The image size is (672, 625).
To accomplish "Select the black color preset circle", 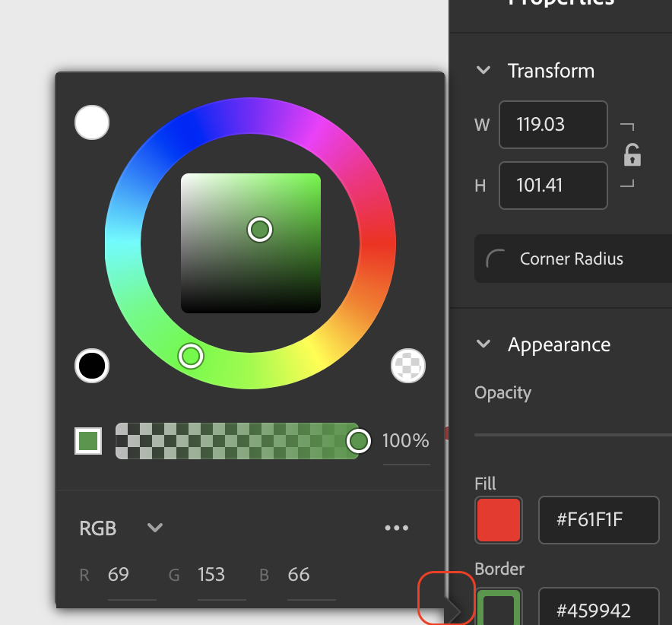I will (x=92, y=366).
